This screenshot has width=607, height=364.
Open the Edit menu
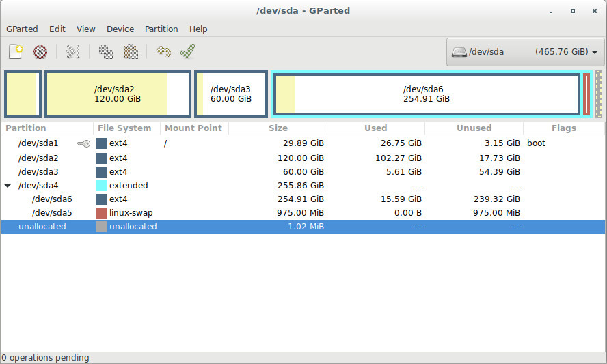(x=57, y=29)
